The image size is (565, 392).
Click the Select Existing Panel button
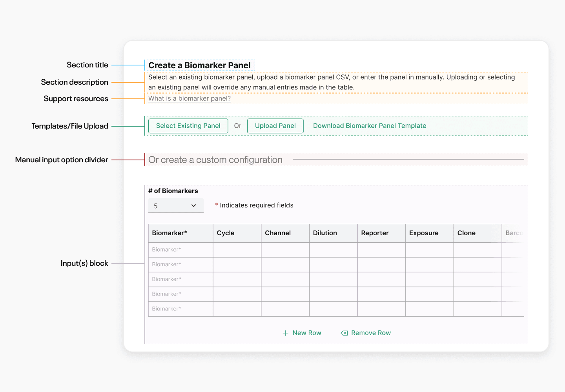tap(188, 126)
